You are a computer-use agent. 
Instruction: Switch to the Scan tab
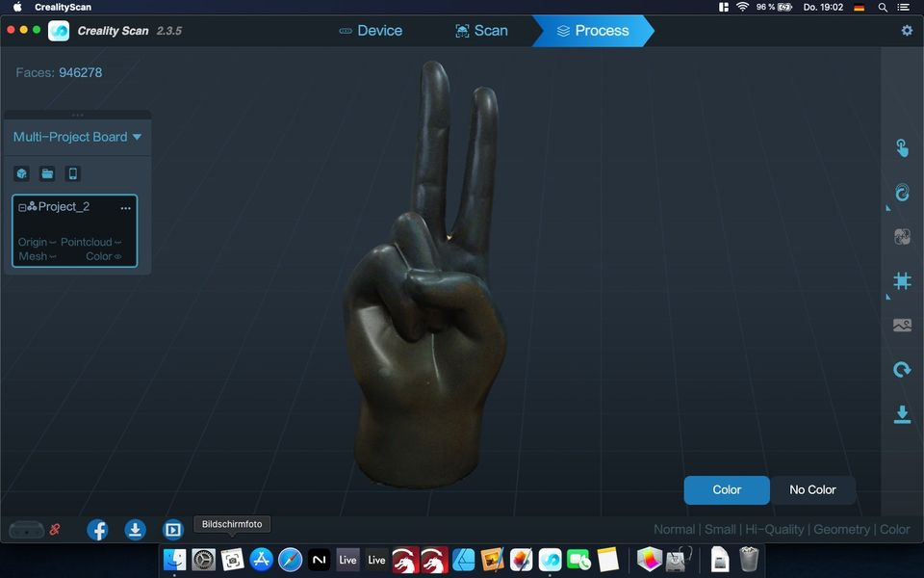point(481,31)
